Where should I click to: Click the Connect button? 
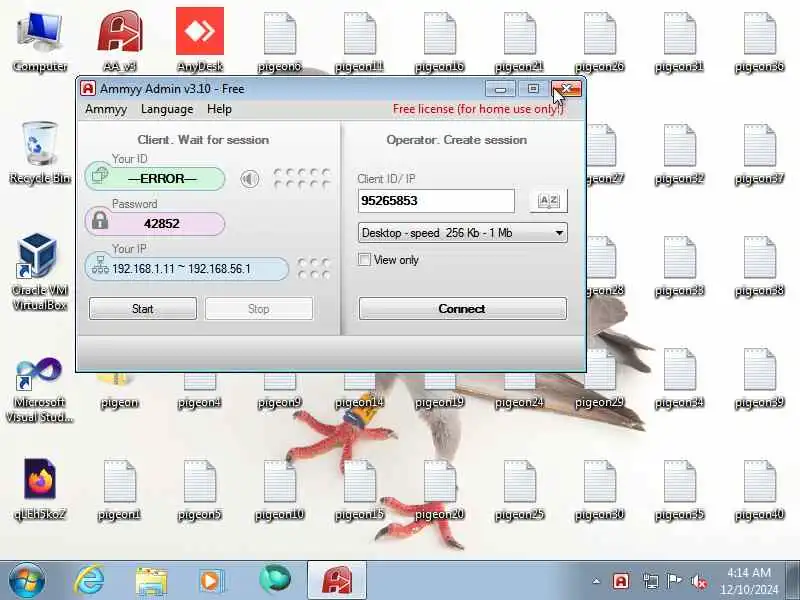pos(462,309)
